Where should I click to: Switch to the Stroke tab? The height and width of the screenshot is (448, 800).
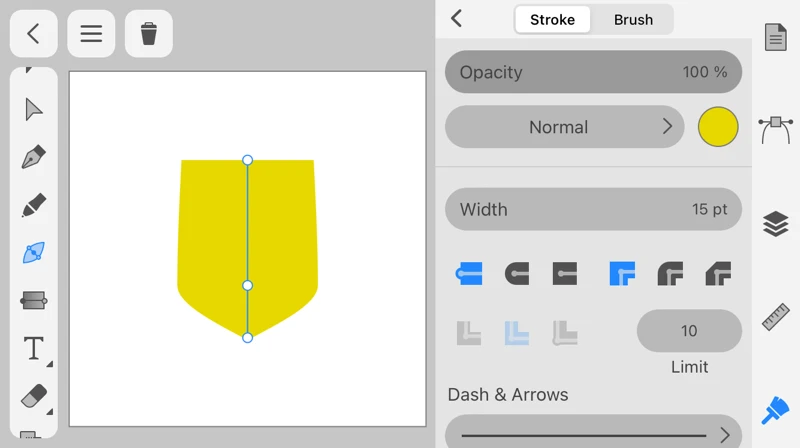click(553, 20)
